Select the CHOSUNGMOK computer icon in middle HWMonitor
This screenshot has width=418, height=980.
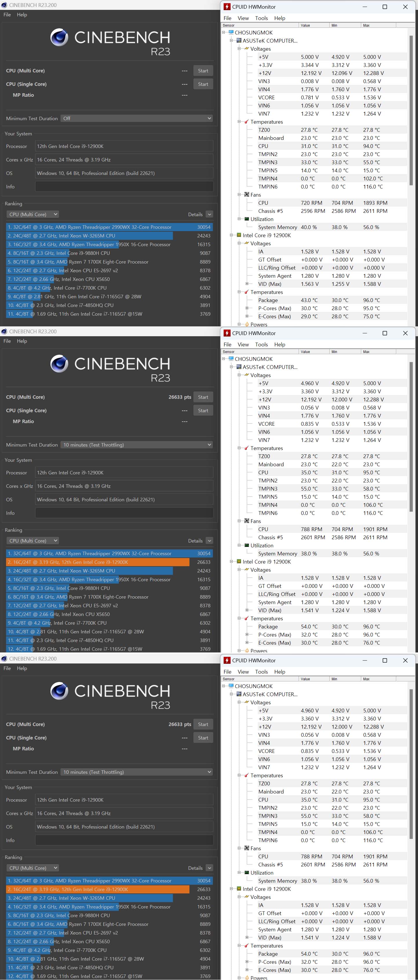(x=231, y=359)
